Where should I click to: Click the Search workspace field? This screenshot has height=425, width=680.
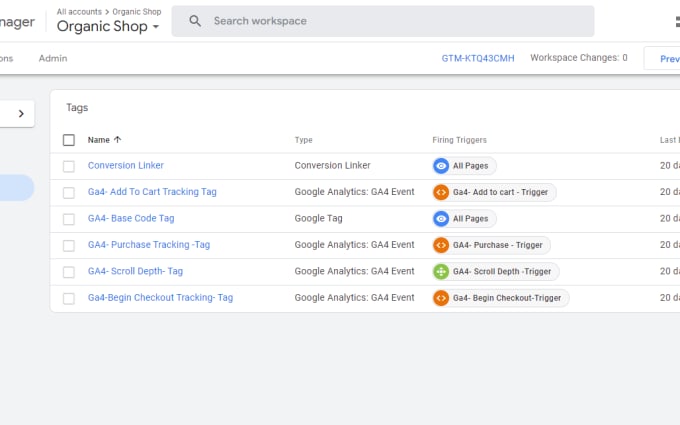383,21
